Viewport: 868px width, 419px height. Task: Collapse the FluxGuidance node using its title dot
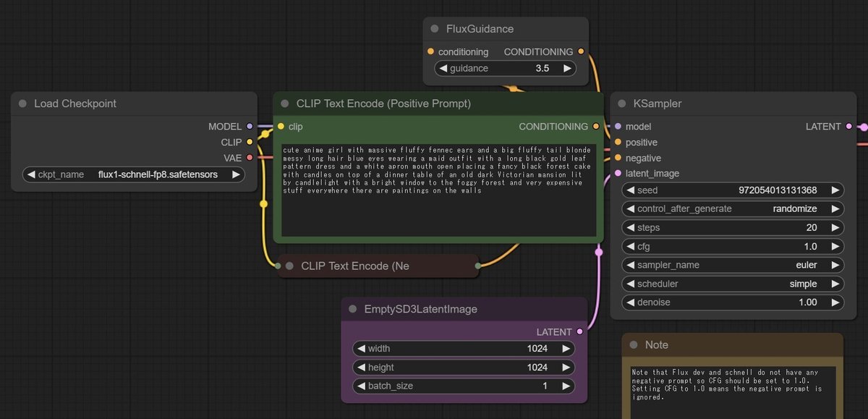click(x=434, y=29)
